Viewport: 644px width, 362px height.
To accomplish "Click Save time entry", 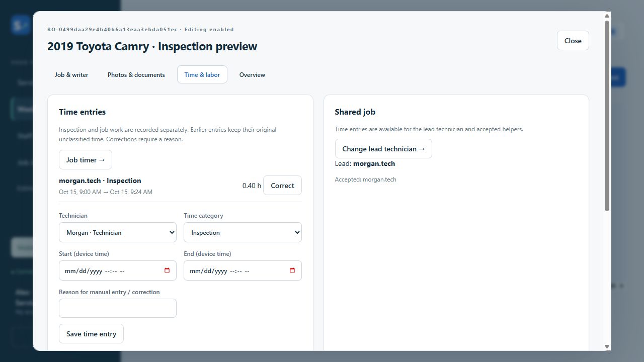I will point(91,334).
